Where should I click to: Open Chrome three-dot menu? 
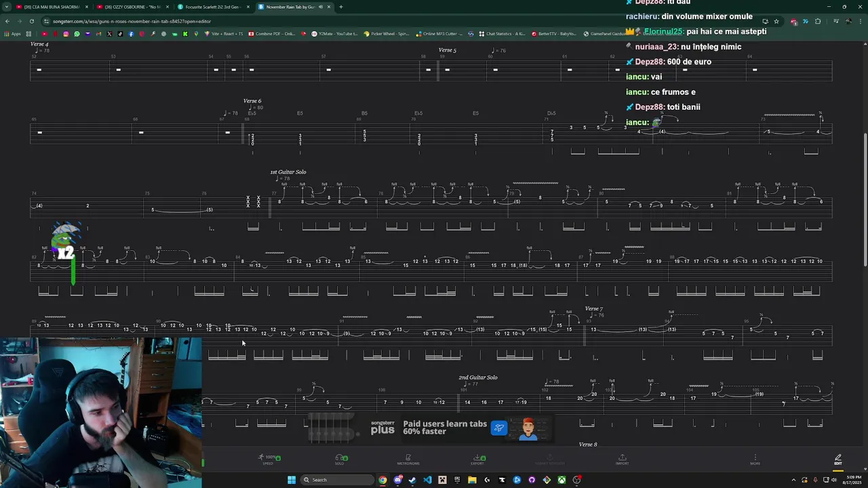coord(861,21)
